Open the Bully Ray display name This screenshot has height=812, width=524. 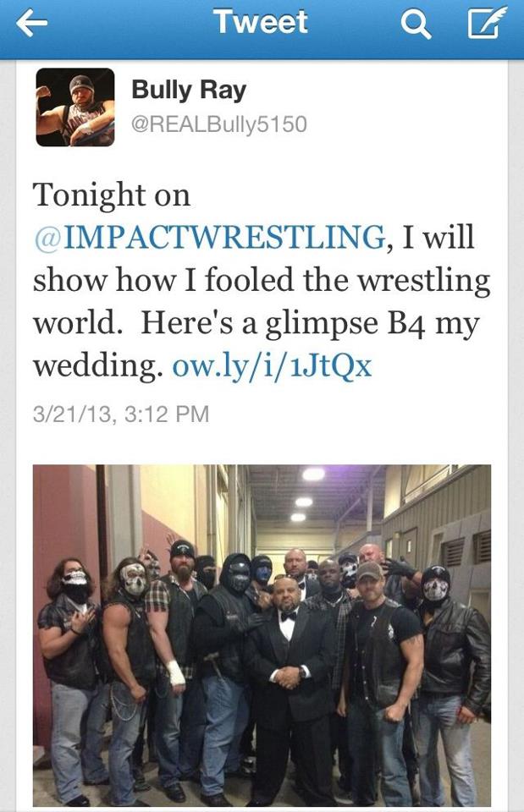coord(189,91)
